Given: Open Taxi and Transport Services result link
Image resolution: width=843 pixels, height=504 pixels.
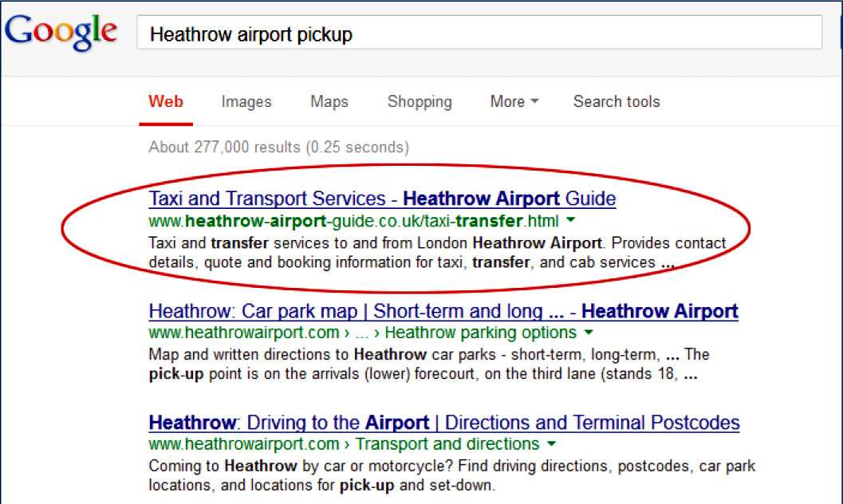Looking at the screenshot, I should click(x=382, y=198).
